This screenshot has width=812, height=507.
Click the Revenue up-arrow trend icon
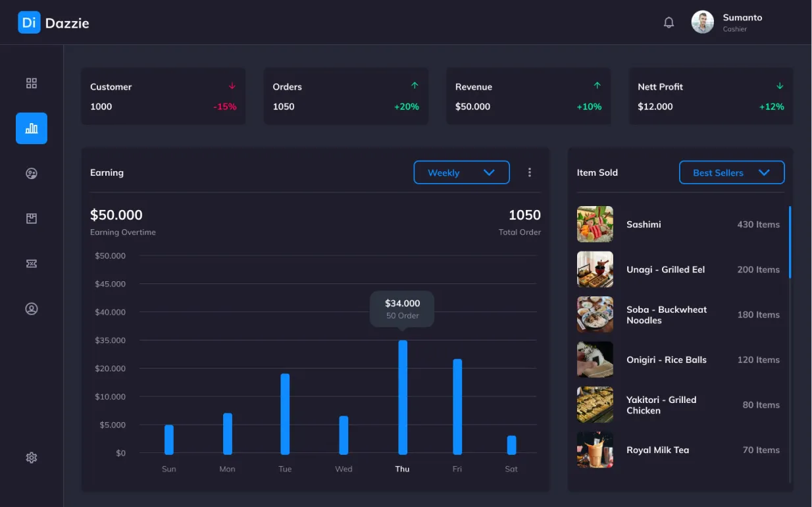click(597, 86)
